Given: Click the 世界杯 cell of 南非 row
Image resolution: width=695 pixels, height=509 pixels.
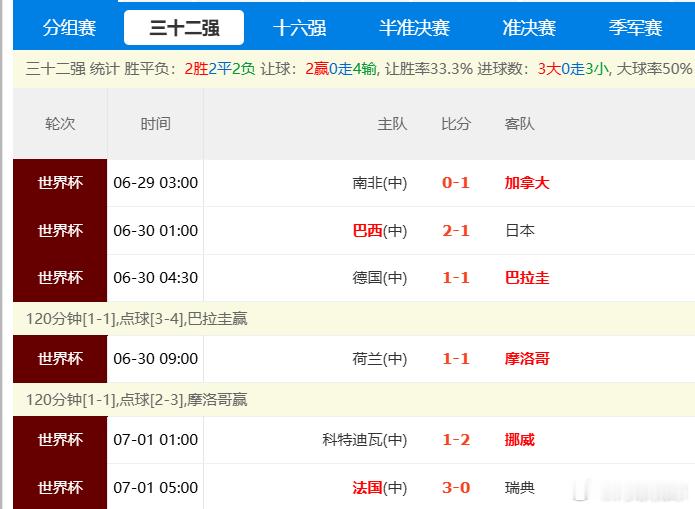Looking at the screenshot, I should [60, 183].
